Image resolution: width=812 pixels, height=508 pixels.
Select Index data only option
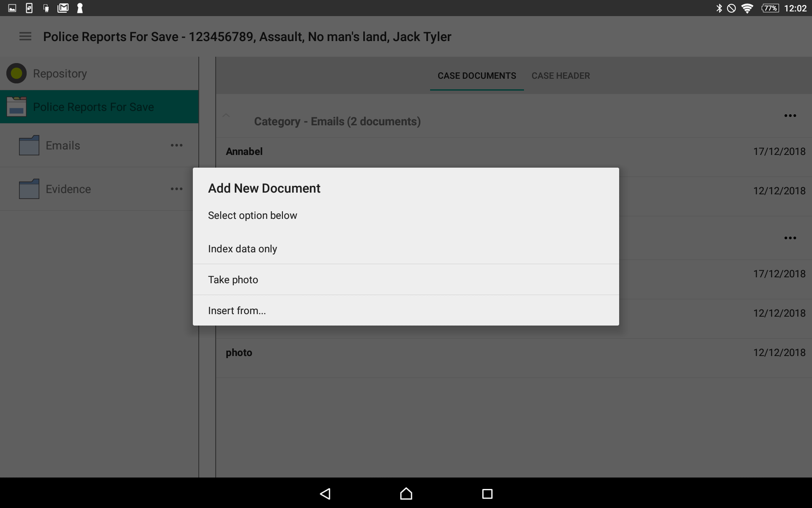click(242, 248)
